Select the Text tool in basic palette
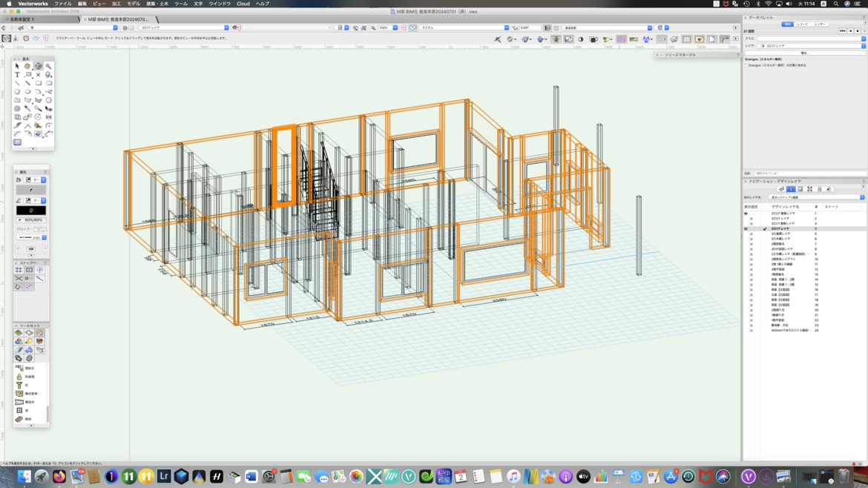Screen dimensions: 868x488 [17, 75]
